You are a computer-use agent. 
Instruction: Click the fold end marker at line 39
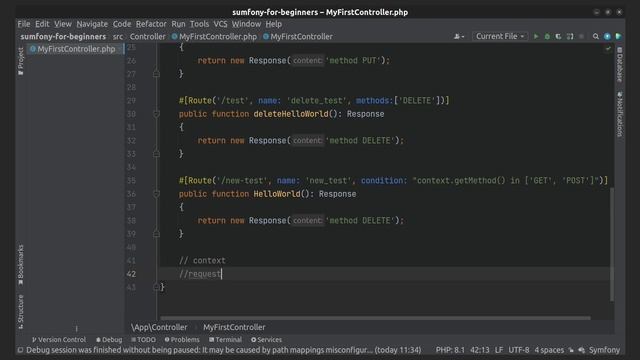click(x=156, y=234)
